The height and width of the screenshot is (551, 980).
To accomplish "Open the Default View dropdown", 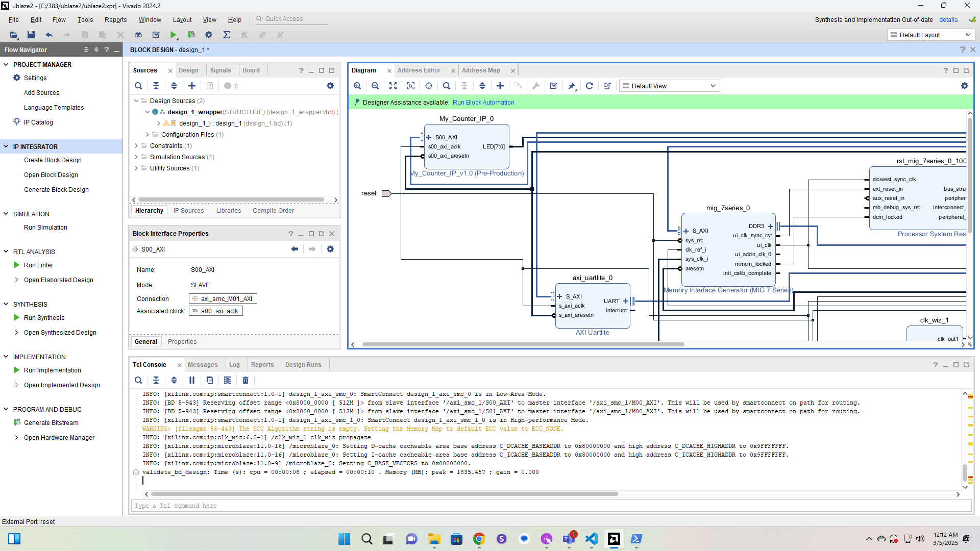I will (669, 86).
